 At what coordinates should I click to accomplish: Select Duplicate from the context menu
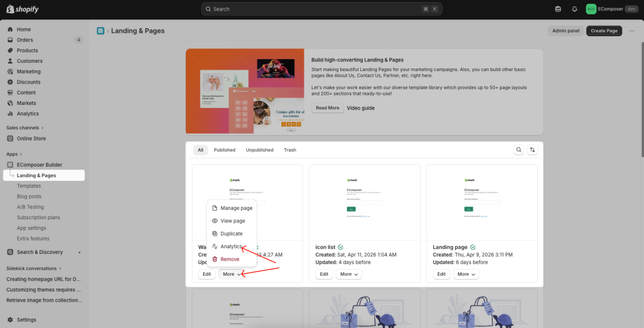pos(231,234)
